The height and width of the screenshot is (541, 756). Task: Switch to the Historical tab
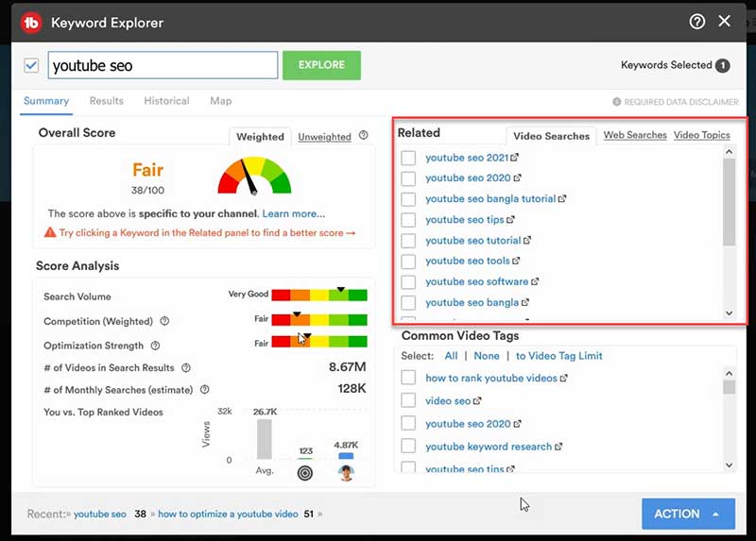(x=166, y=101)
